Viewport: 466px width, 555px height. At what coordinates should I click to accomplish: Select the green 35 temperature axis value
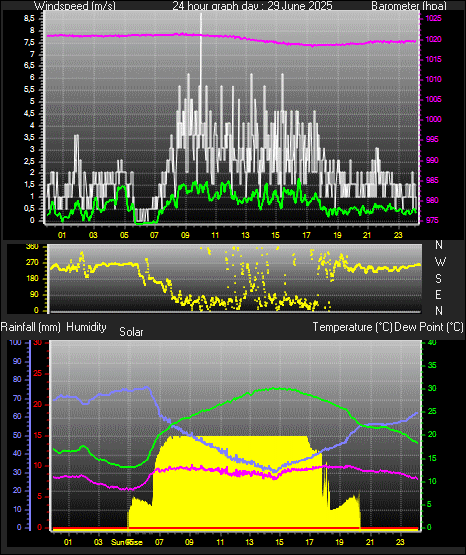tap(432, 365)
